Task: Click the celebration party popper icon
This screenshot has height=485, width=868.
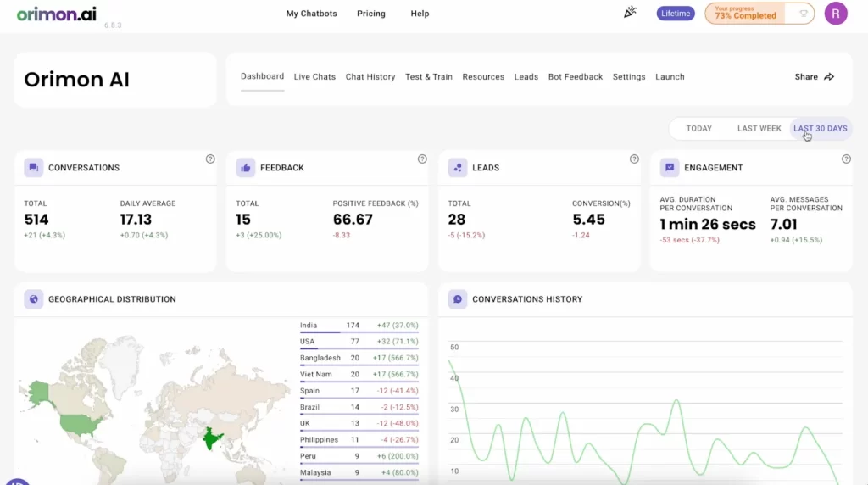Action: [630, 13]
